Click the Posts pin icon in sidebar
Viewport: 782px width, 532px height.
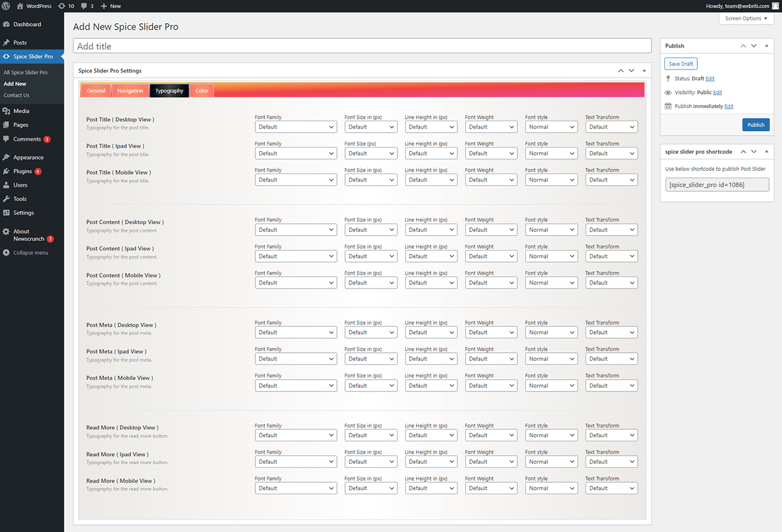pyautogui.click(x=6, y=42)
